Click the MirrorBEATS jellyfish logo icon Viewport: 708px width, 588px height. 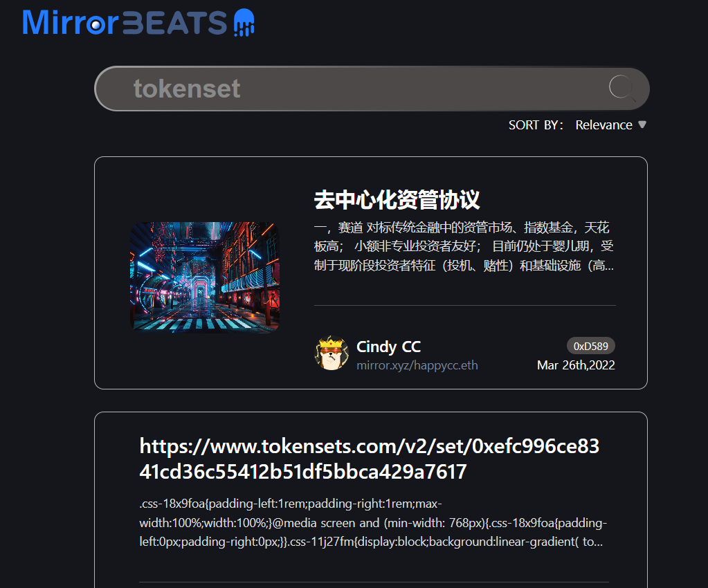click(x=244, y=22)
